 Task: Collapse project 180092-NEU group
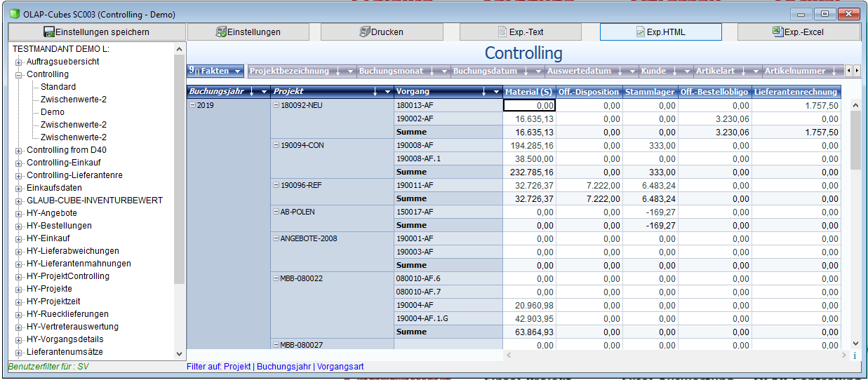click(276, 105)
